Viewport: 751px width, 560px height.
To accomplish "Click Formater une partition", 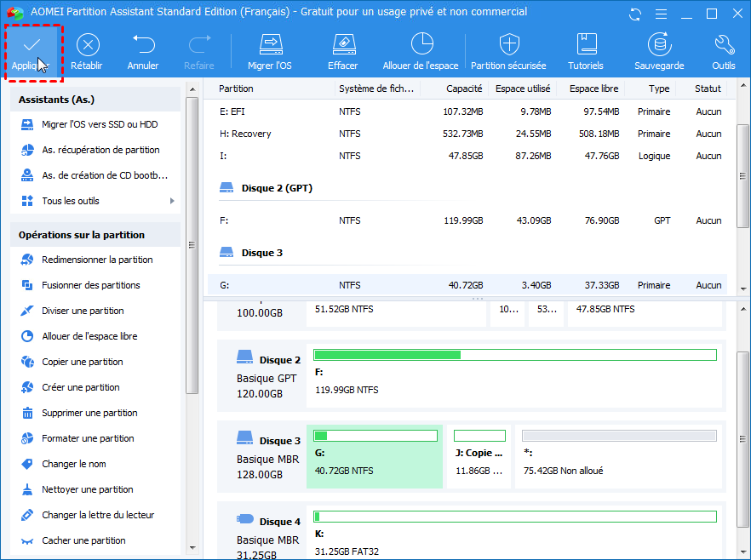I will point(88,438).
